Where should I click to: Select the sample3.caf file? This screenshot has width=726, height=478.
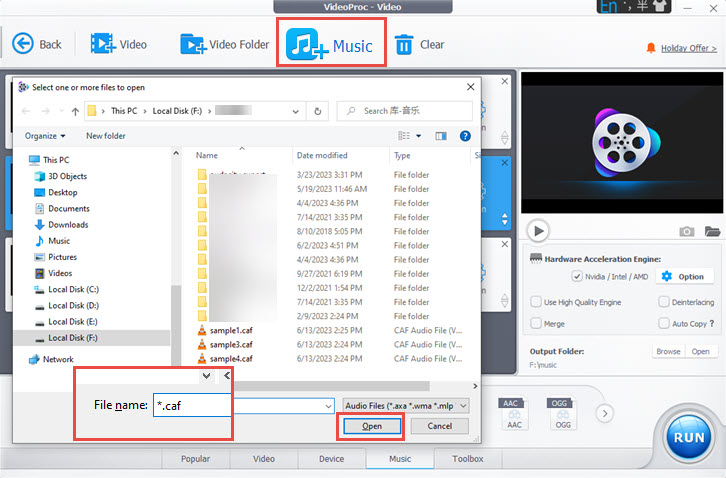point(231,345)
